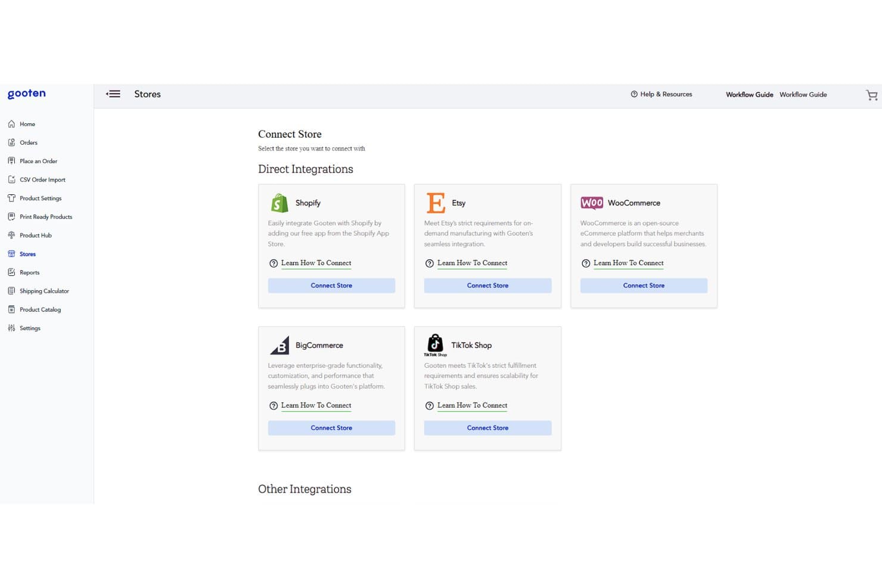
Task: Click the Reports icon in sidebar
Action: (11, 272)
